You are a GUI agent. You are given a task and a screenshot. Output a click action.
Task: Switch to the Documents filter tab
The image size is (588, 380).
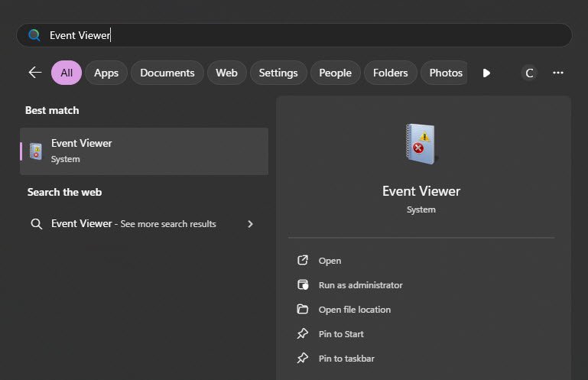tap(167, 73)
